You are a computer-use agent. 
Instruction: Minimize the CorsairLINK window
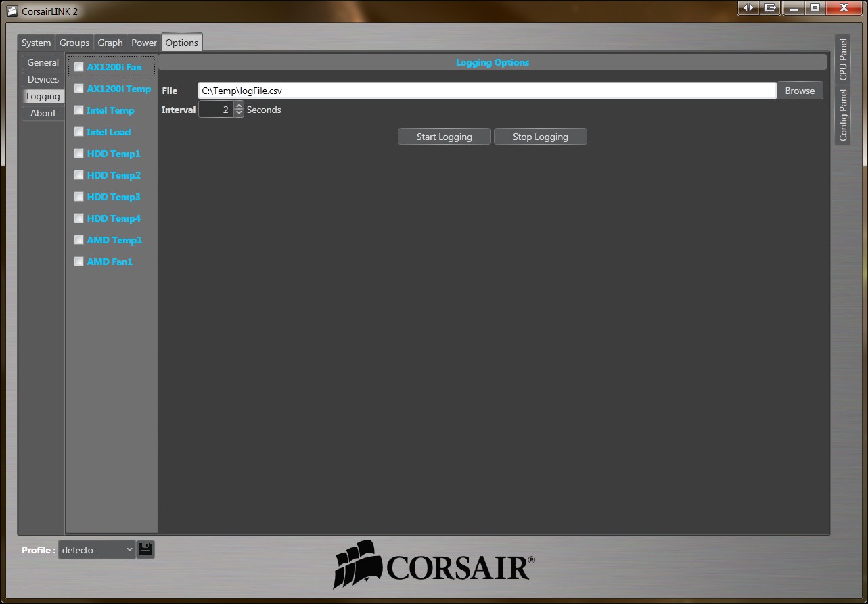click(x=793, y=8)
